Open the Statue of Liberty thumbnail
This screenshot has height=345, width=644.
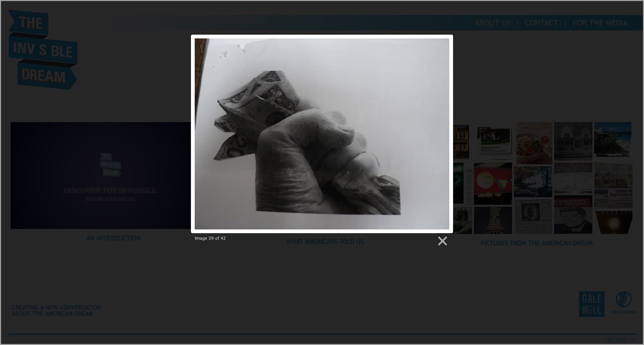click(494, 219)
